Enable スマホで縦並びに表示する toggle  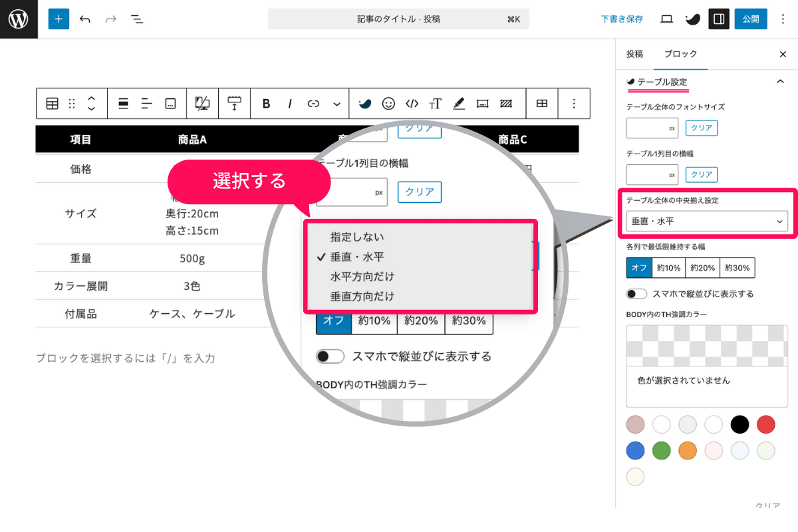coord(636,293)
